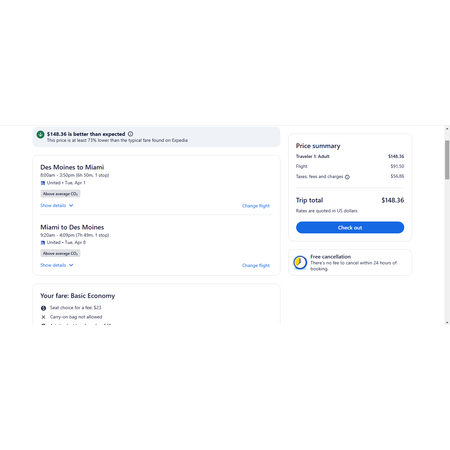The image size is (450, 450).
Task: Click the seat choice fee dollar icon
Action: click(43, 308)
